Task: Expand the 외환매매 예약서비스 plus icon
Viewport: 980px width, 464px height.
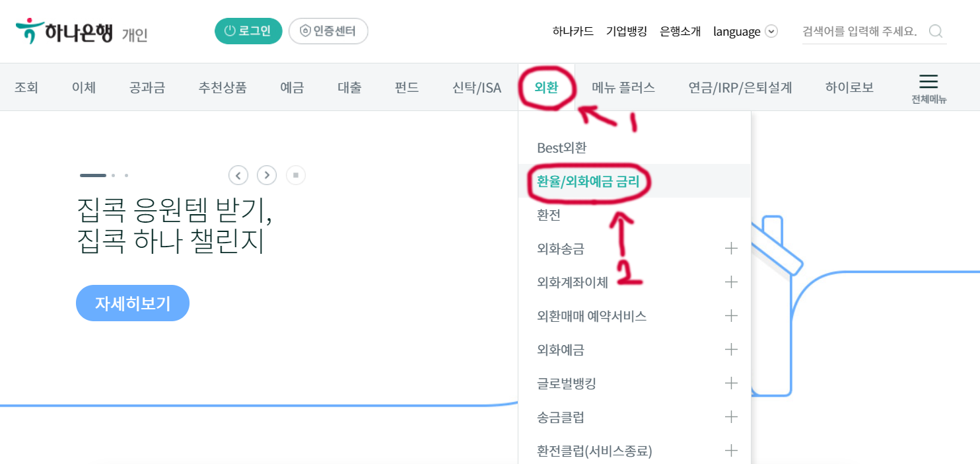Action: pos(731,316)
